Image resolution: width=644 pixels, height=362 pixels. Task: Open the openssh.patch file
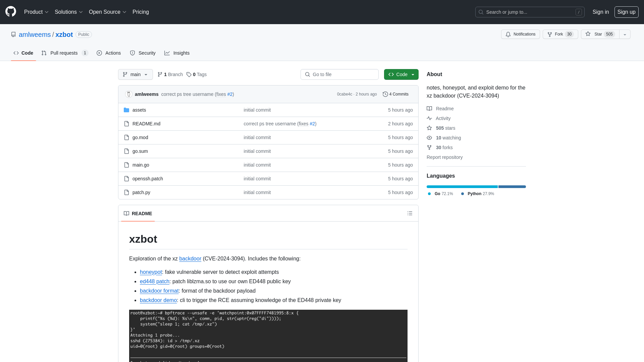(148, 179)
